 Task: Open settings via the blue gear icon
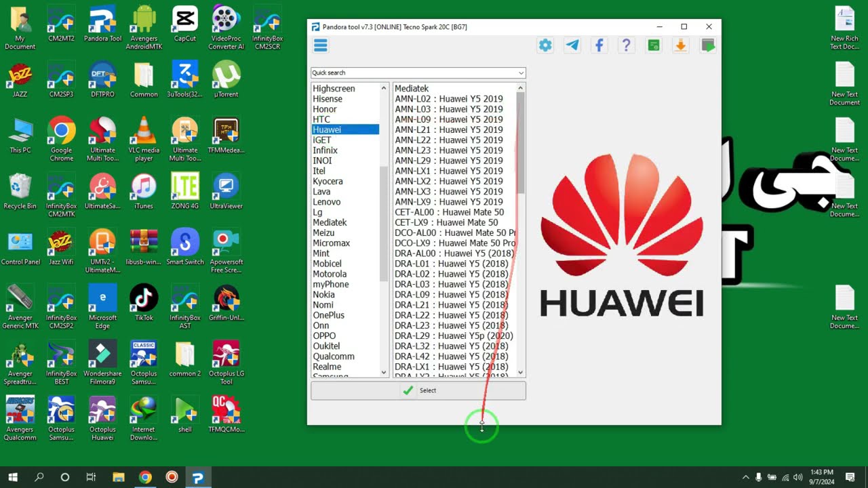click(545, 45)
